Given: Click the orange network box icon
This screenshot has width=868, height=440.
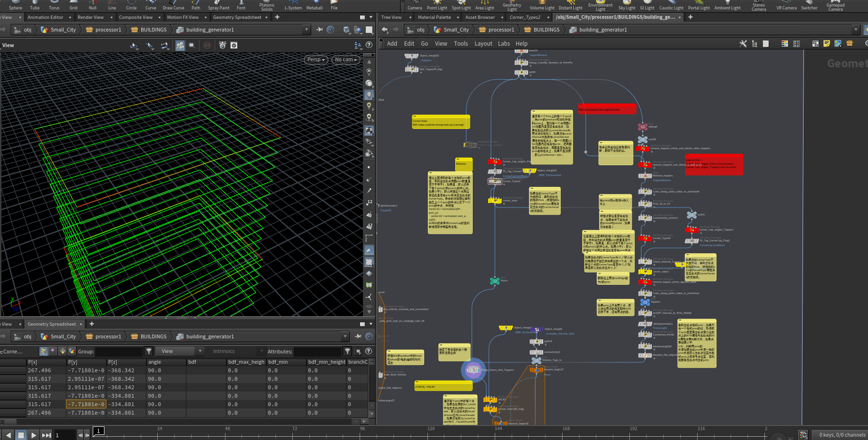Looking at the screenshot, I should click(850, 44).
